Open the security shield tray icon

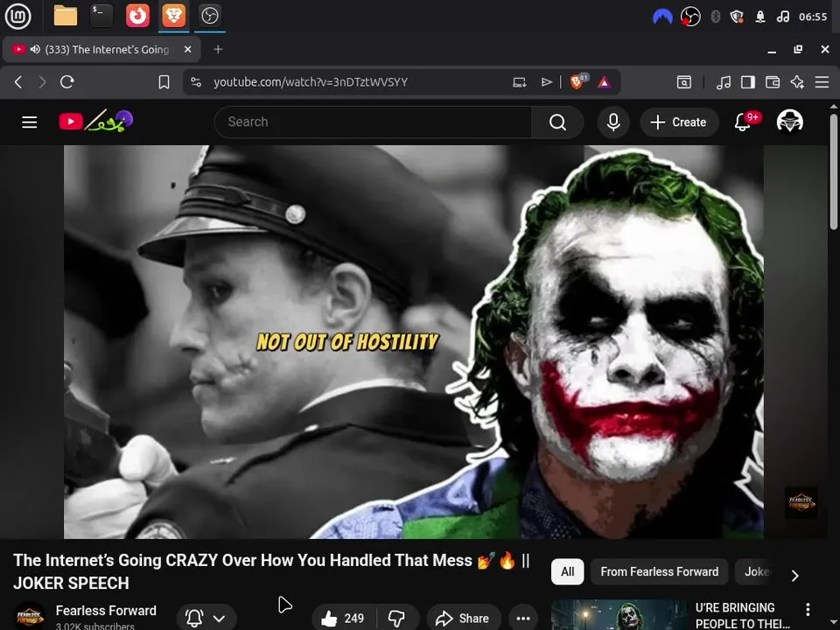(x=737, y=17)
